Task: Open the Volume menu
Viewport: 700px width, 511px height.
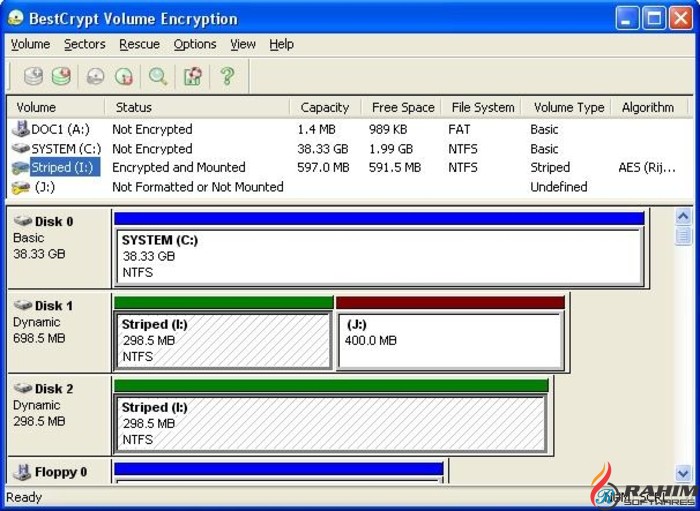Action: click(30, 44)
